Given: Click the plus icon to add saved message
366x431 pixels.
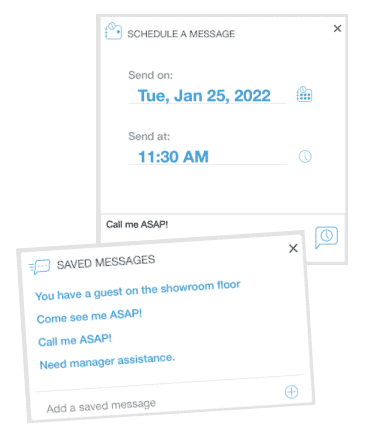Looking at the screenshot, I should (x=291, y=392).
